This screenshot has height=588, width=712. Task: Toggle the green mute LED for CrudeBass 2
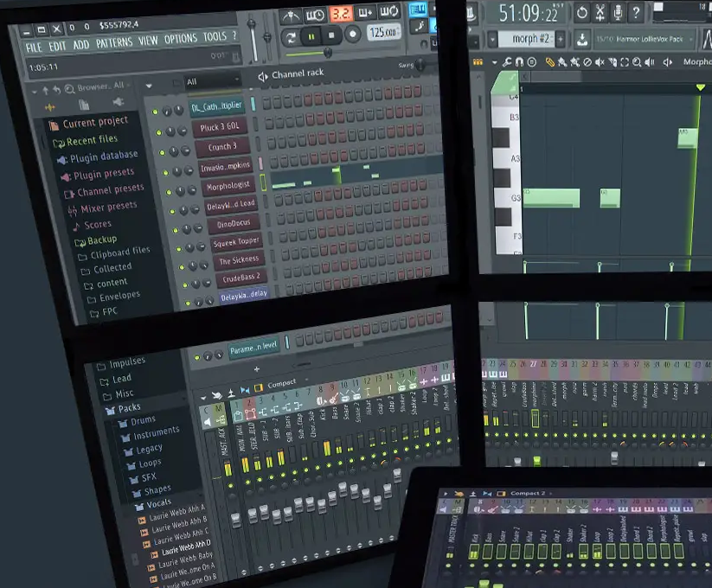click(x=185, y=285)
